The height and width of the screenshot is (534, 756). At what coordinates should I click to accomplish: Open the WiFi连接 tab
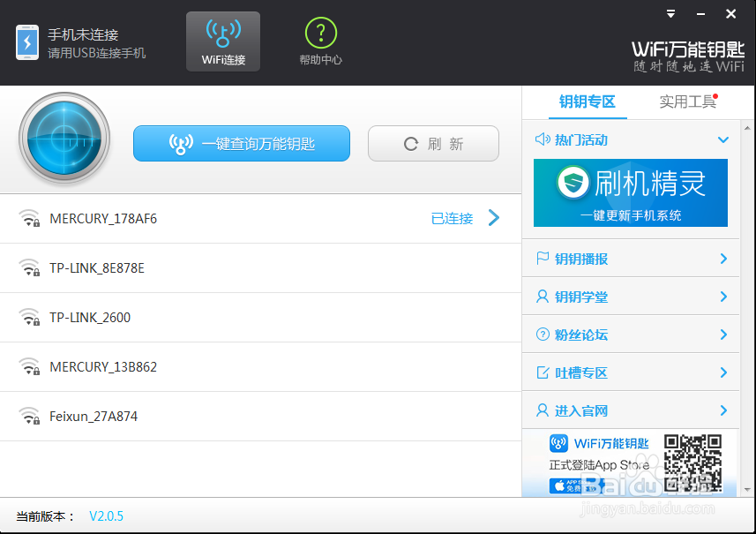pos(223,41)
